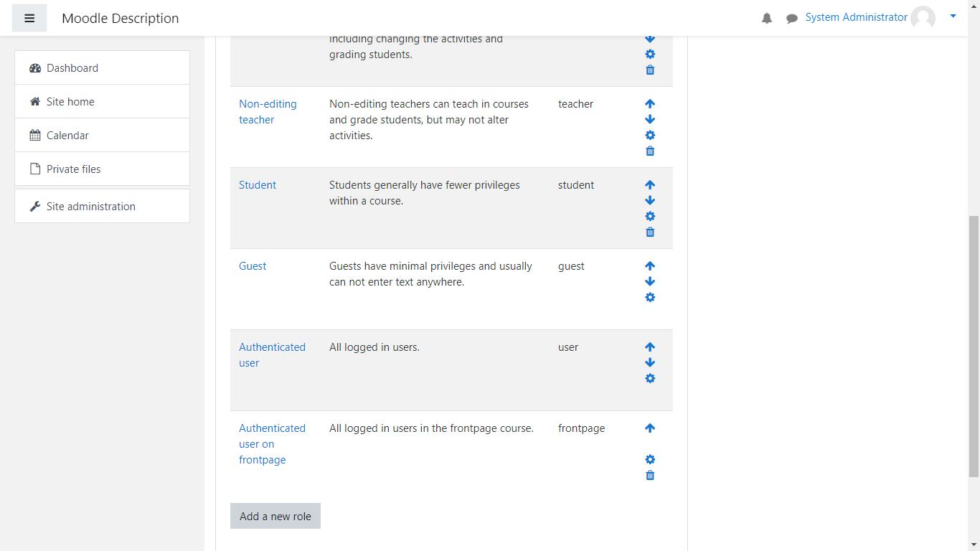
Task: Move the Student role up
Action: pyautogui.click(x=650, y=185)
